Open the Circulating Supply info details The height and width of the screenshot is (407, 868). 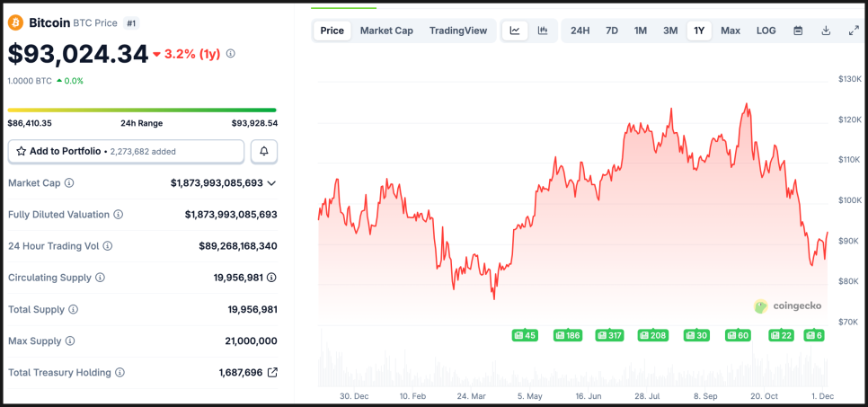click(x=100, y=278)
